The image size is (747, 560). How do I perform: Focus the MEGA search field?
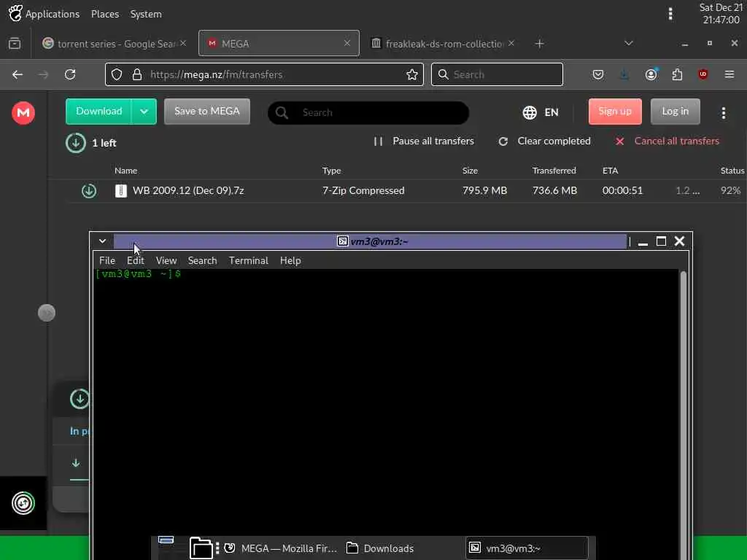pyautogui.click(x=368, y=113)
